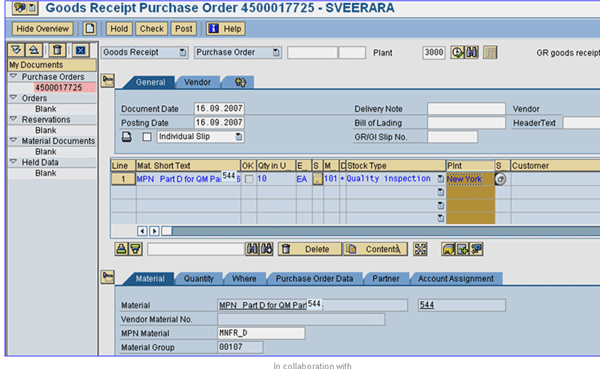Click the execute clock icon next to Plant
The width and height of the screenshot is (600, 369).
click(x=457, y=52)
